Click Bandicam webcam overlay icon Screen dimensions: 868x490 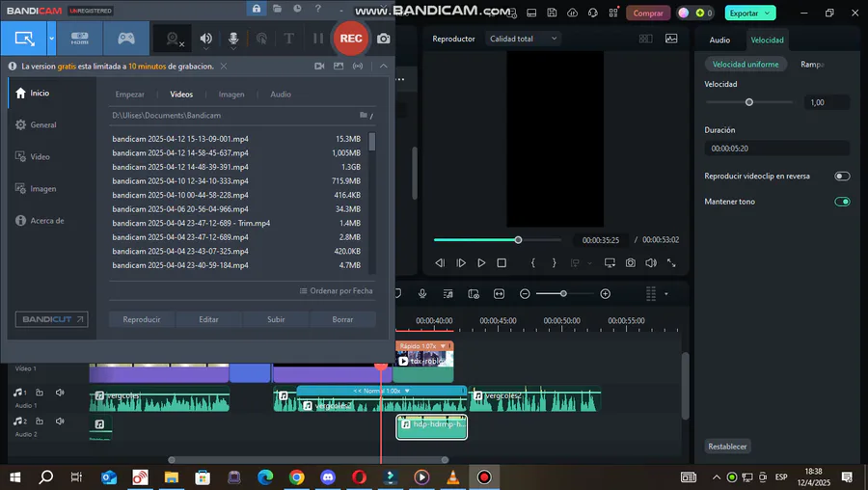click(x=175, y=39)
